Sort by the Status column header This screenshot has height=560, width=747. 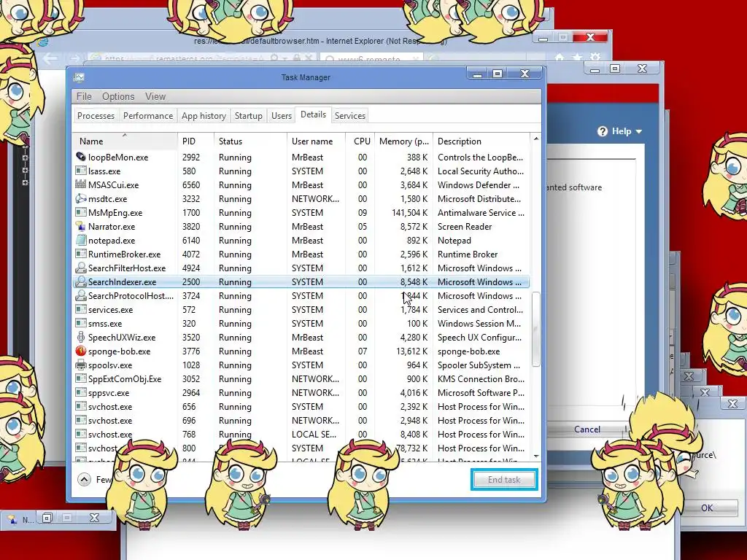250,141
